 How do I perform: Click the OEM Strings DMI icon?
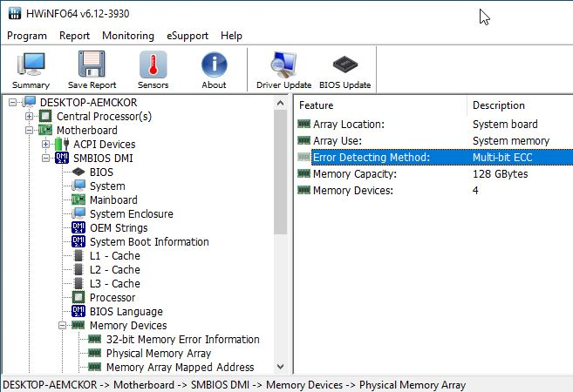tap(78, 227)
